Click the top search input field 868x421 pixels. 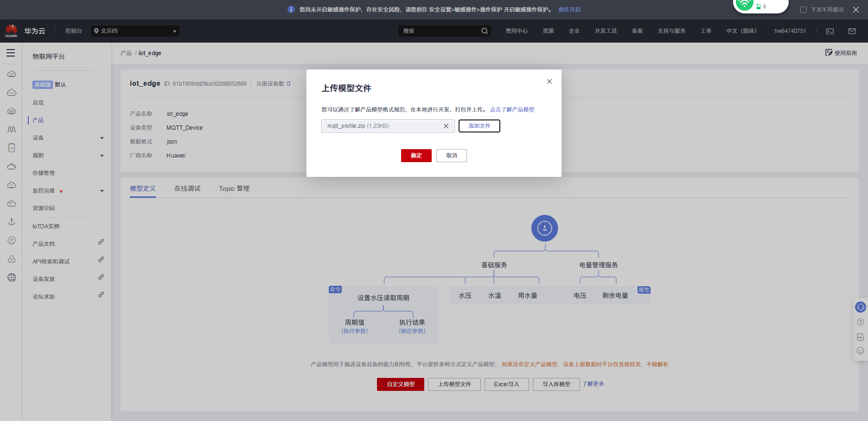439,31
